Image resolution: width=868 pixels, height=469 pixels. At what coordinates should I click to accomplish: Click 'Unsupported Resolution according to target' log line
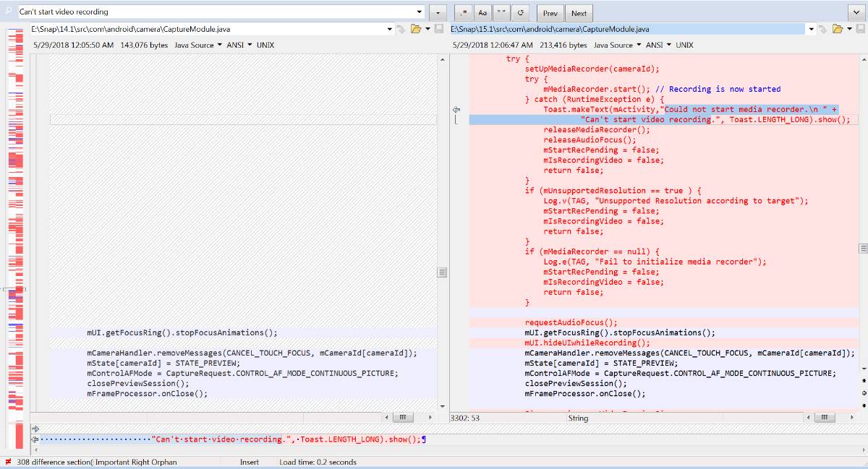(x=676, y=201)
